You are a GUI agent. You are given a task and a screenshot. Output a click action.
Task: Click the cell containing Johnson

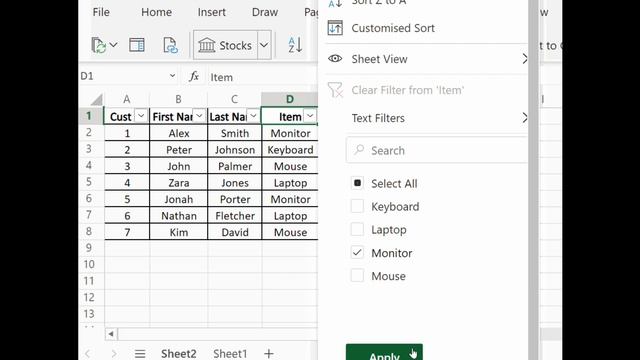click(x=234, y=149)
